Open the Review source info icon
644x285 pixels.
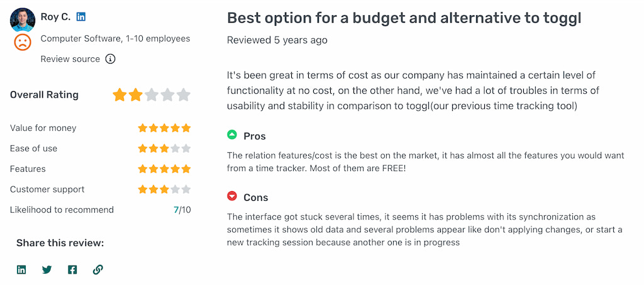pos(110,59)
